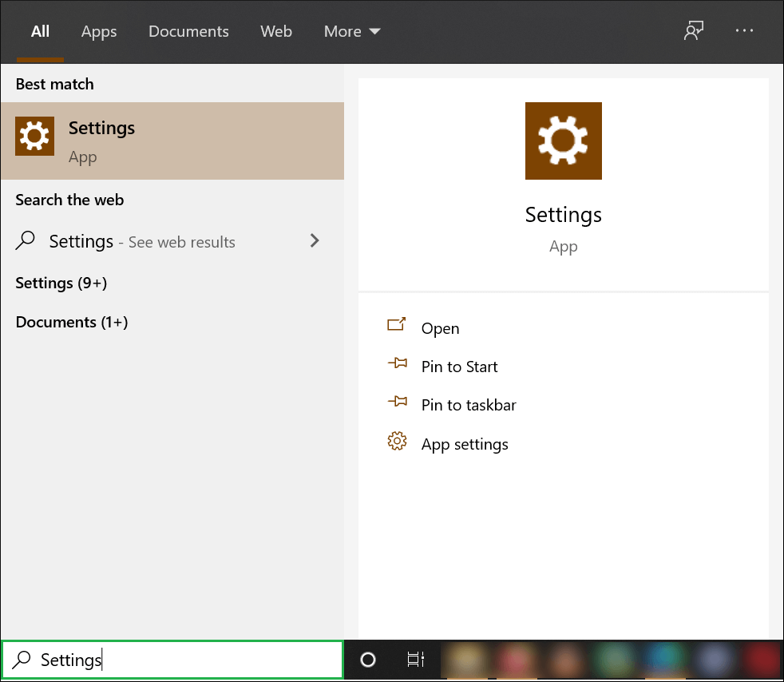This screenshot has height=682, width=784.
Task: Open the three-dot options menu
Action: coord(744,30)
